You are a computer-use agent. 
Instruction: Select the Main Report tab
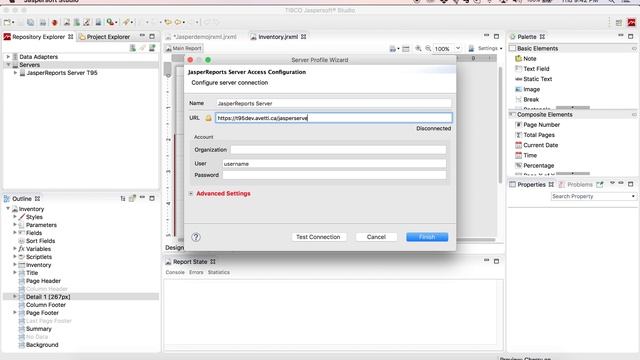pyautogui.click(x=183, y=48)
